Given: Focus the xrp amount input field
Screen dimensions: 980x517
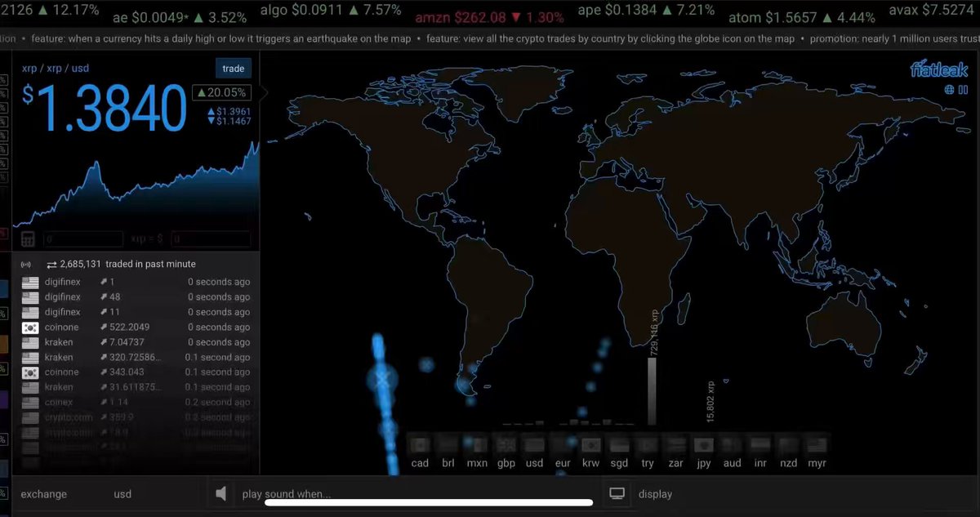Looking at the screenshot, I should click(x=83, y=239).
